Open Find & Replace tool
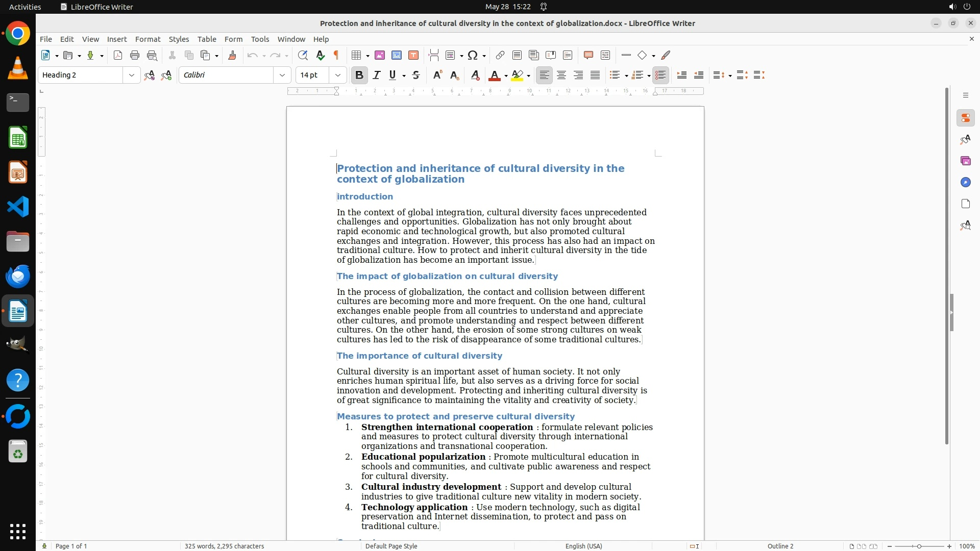 [x=303, y=56]
